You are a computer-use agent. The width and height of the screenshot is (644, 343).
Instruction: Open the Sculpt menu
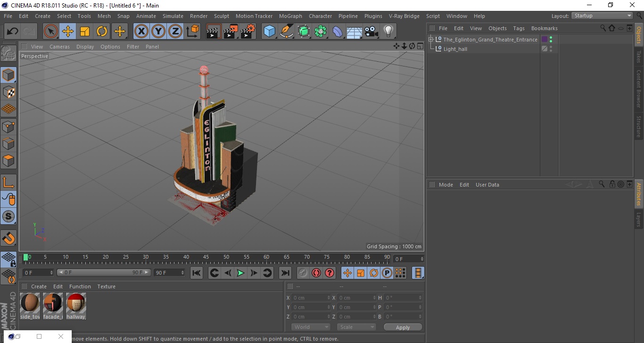(x=222, y=16)
